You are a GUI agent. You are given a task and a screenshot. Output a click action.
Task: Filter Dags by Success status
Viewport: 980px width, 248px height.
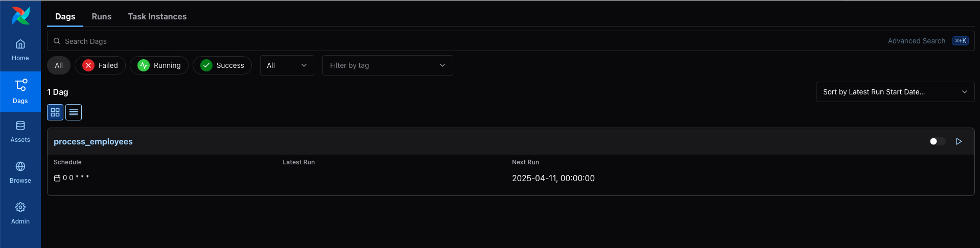point(222,65)
